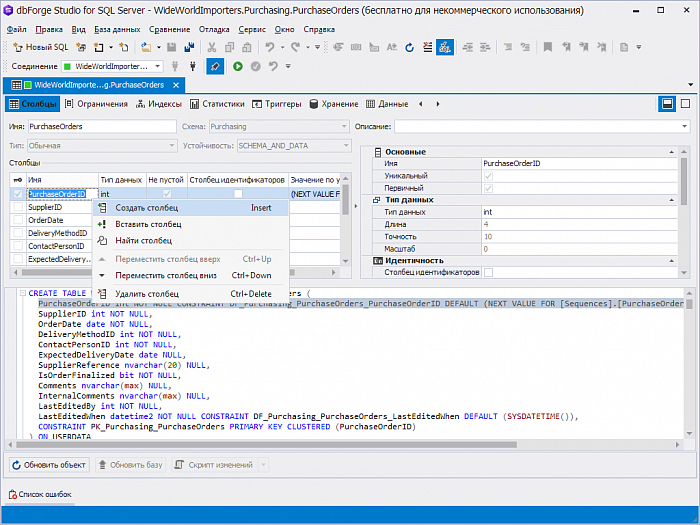
Task: Click the split view layout icon
Action: pos(667,104)
